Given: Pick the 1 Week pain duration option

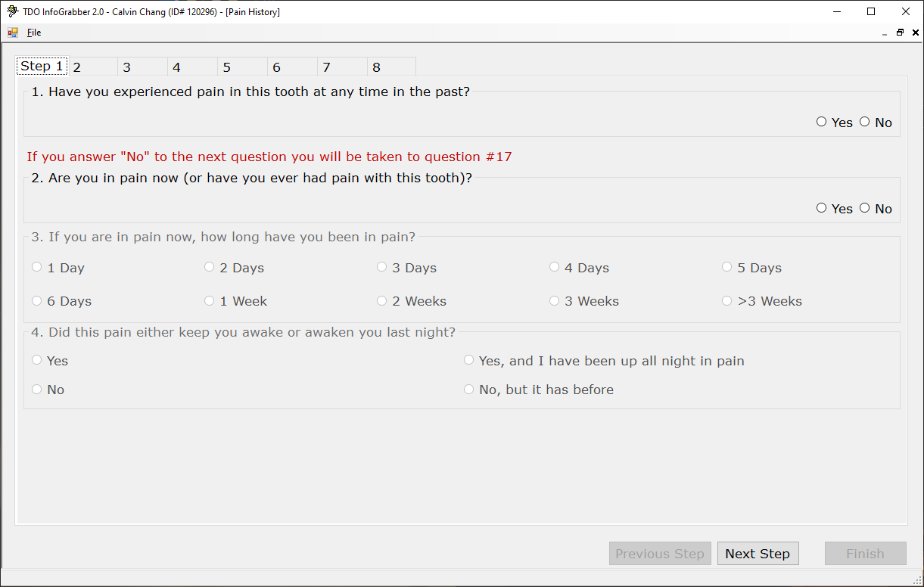Looking at the screenshot, I should pyautogui.click(x=210, y=301).
